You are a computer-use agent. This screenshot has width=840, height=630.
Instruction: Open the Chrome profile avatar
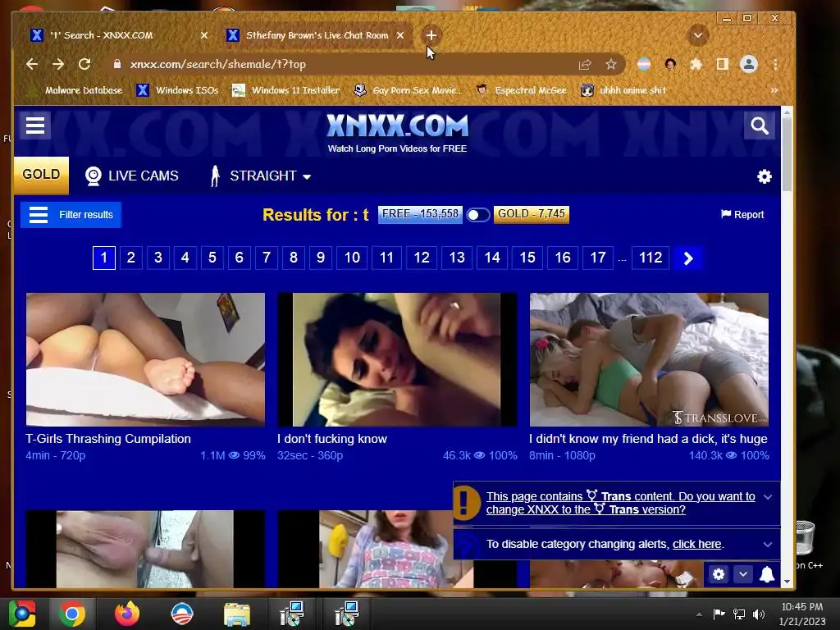point(749,64)
